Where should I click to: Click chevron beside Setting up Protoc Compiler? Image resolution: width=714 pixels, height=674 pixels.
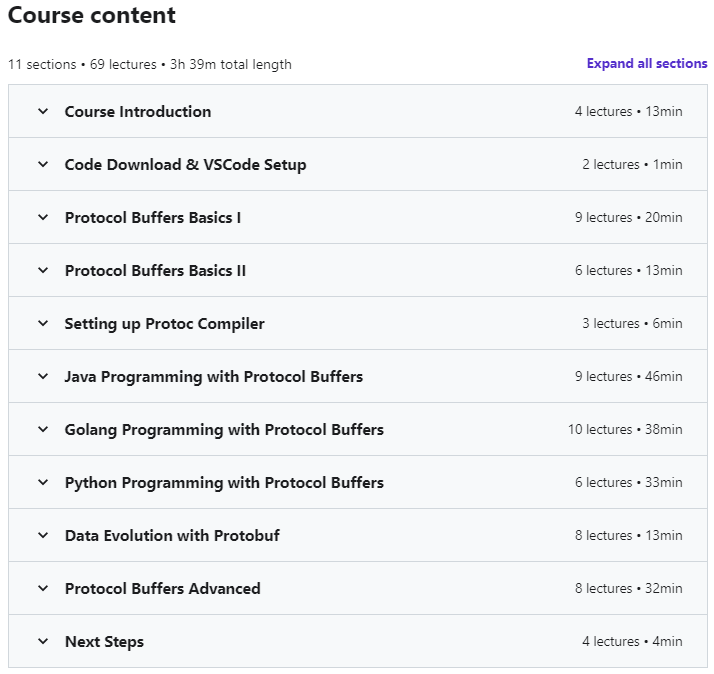pyautogui.click(x=43, y=323)
